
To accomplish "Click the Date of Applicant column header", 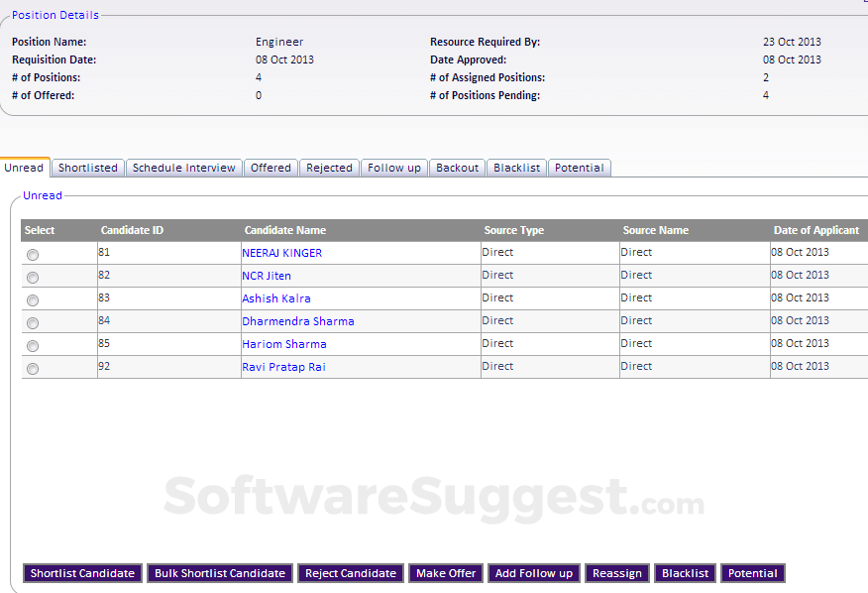I will (x=816, y=230).
